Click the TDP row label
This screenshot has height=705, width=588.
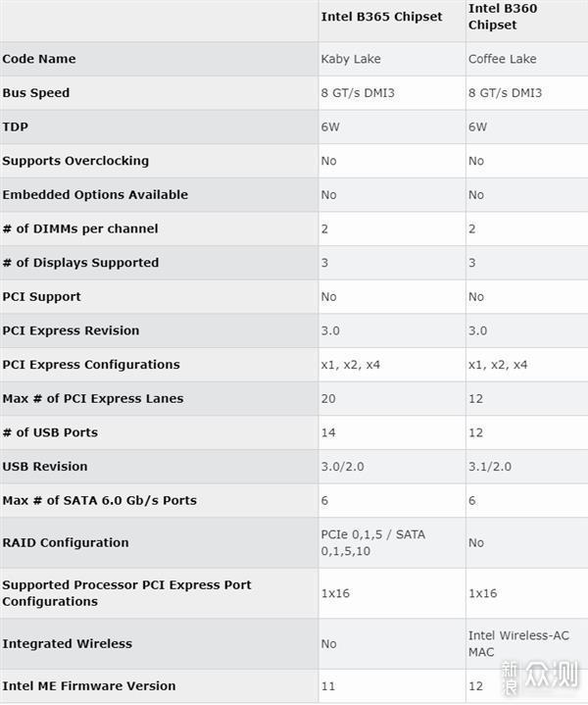click(x=16, y=126)
